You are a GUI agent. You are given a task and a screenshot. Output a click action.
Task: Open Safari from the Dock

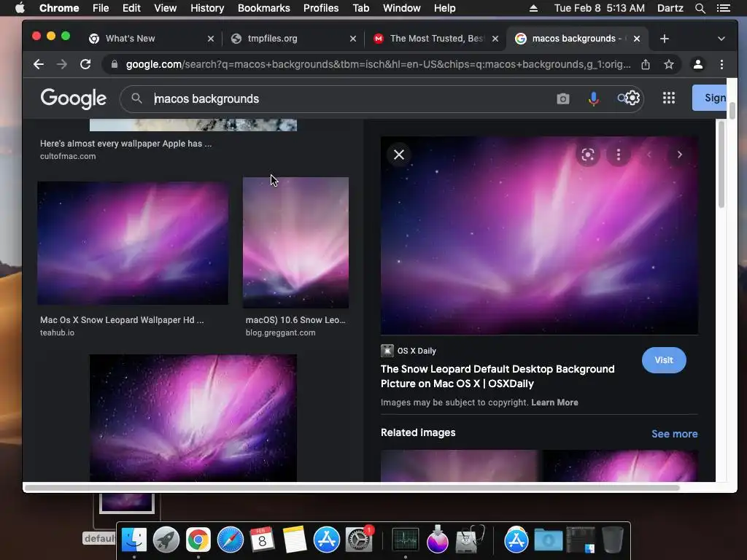click(230, 540)
